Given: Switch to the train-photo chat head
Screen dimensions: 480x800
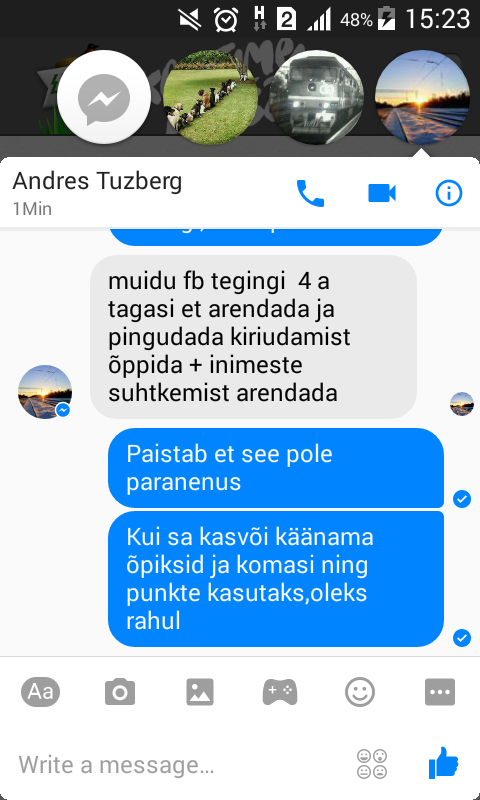Looking at the screenshot, I should [316, 97].
